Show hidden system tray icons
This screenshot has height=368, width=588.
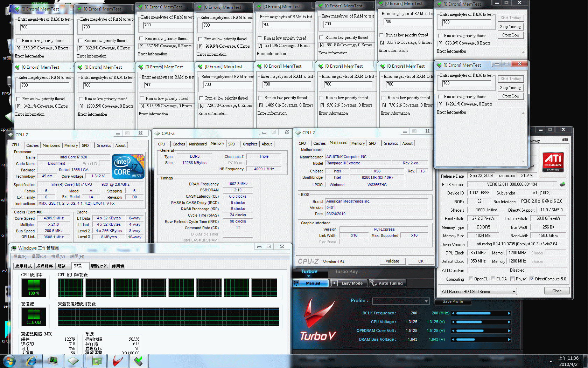click(551, 361)
